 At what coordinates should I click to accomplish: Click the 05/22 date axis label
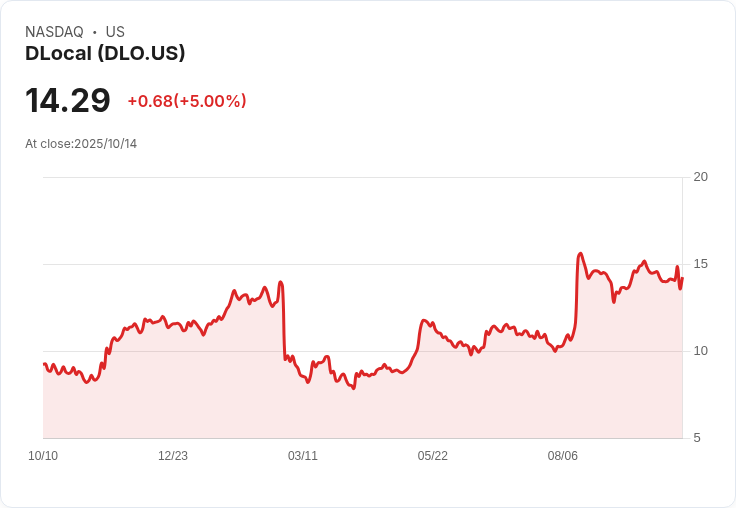coord(433,456)
